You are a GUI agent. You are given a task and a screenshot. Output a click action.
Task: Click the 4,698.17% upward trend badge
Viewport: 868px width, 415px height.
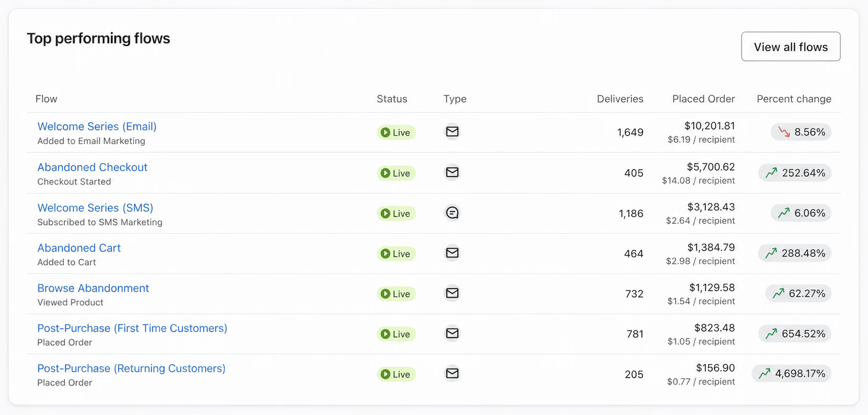point(792,374)
